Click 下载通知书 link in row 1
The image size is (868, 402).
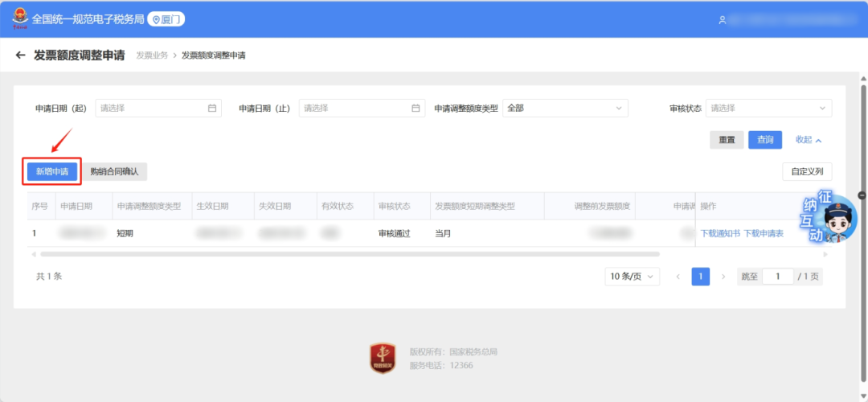(720, 234)
